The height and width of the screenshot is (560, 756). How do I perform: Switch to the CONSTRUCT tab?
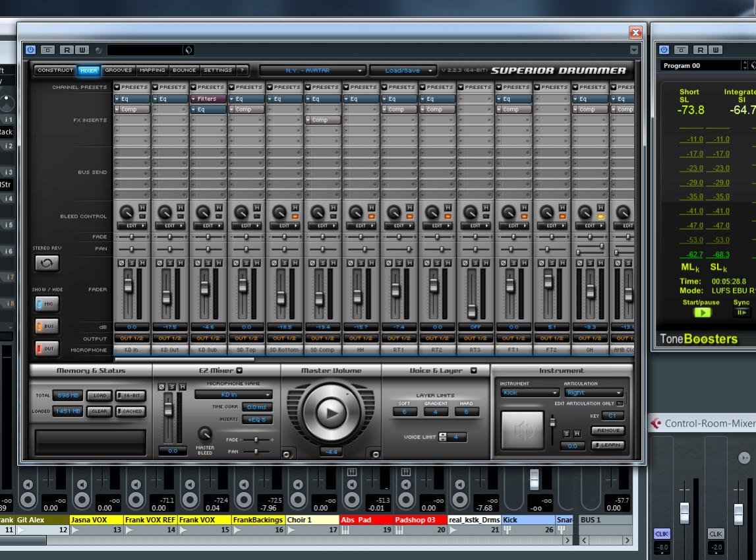tap(55, 71)
